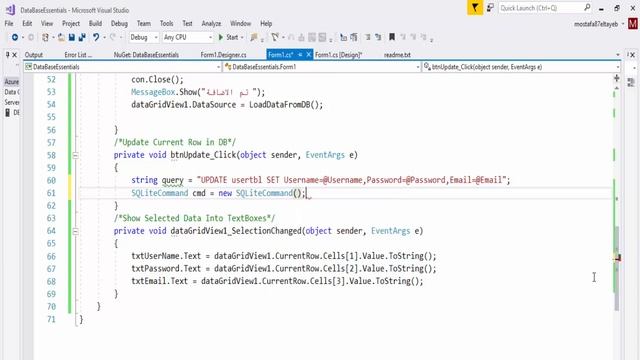Open the File menu
The width and height of the screenshot is (640, 360).
[9, 24]
